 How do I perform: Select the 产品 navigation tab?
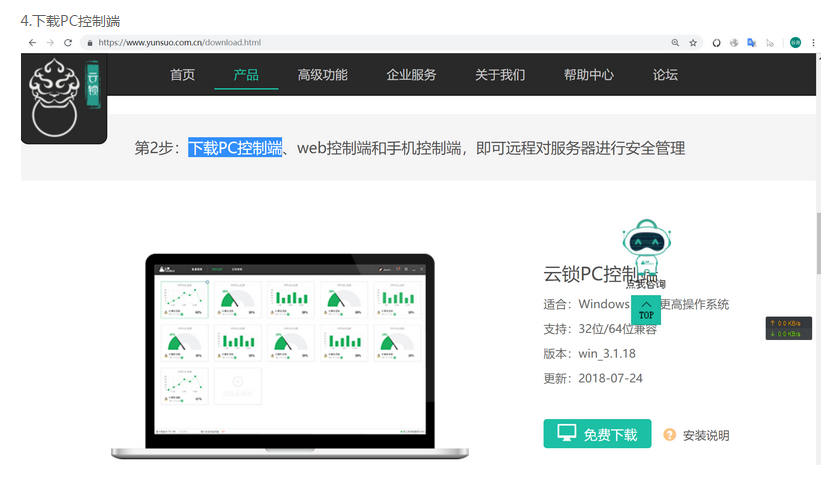tap(246, 74)
